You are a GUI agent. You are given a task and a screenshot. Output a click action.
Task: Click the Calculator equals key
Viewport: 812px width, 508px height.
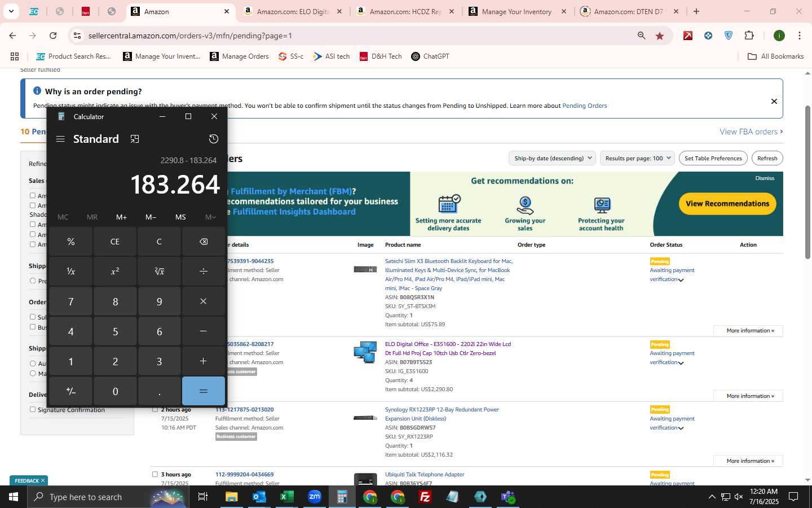click(x=204, y=391)
